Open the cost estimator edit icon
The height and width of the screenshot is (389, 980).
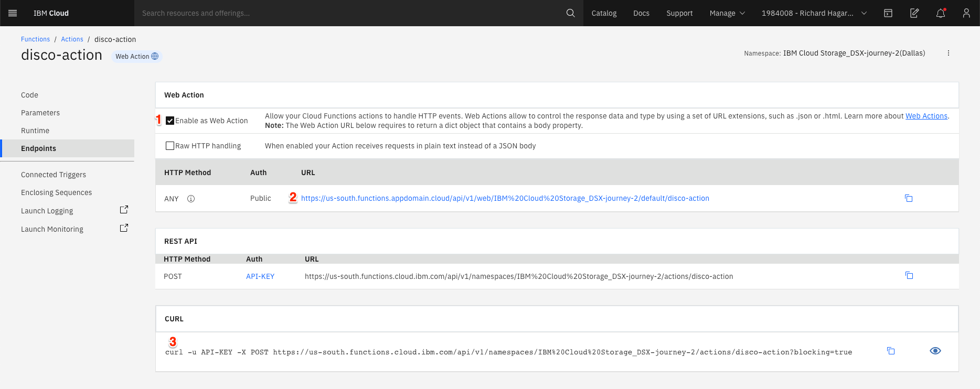point(914,13)
